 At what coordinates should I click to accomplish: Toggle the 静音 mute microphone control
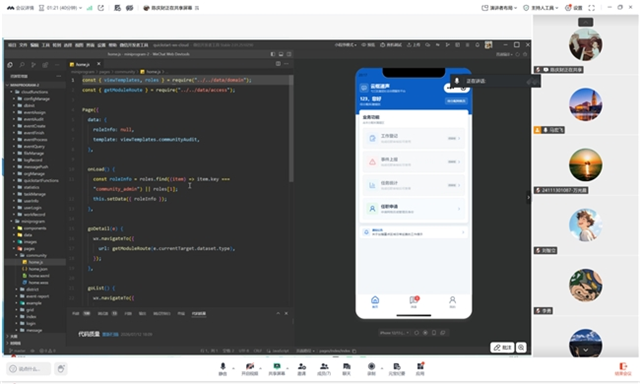223,368
